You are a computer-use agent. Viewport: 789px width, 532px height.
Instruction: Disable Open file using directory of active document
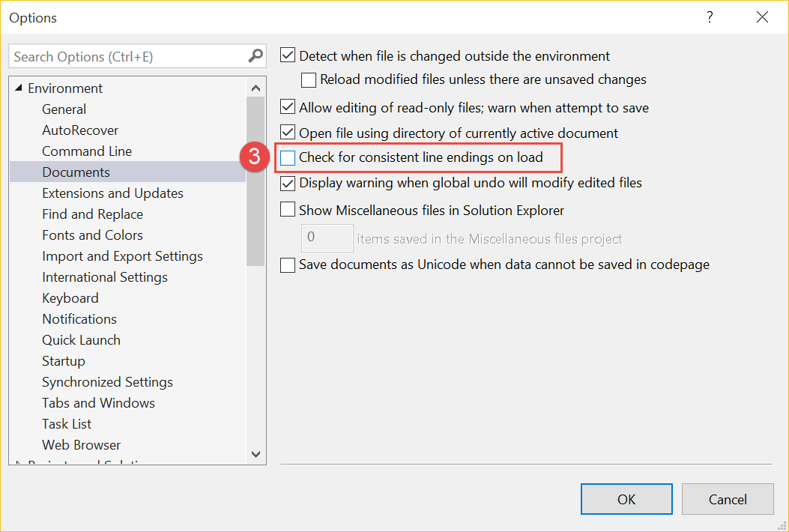tap(287, 132)
